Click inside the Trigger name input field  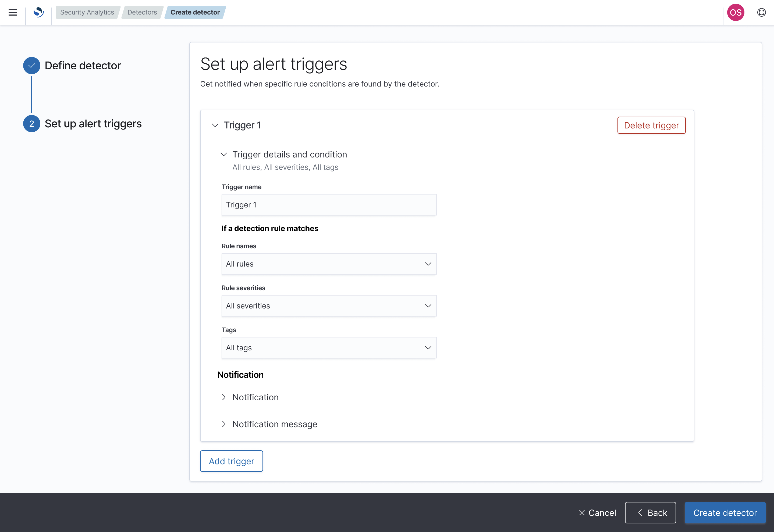tap(329, 205)
